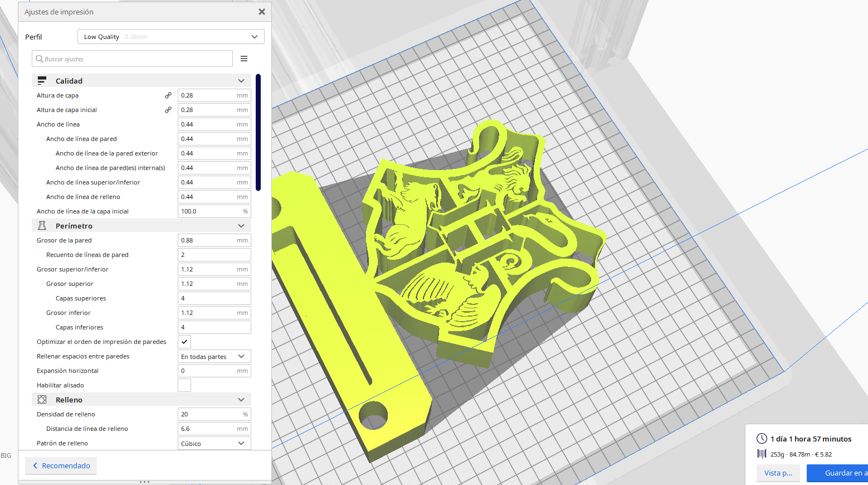Close the Ajustes de impresión panel
Screen dimensions: 868x485
coord(262,12)
